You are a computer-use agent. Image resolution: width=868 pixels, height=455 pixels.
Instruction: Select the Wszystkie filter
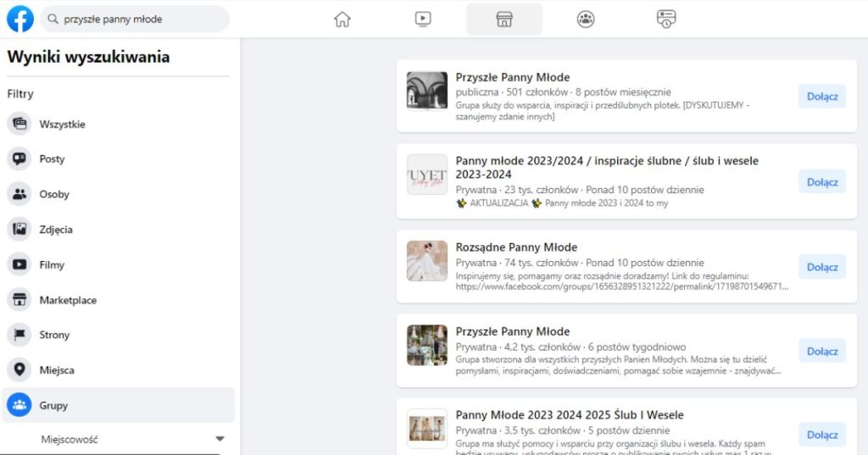pos(62,125)
